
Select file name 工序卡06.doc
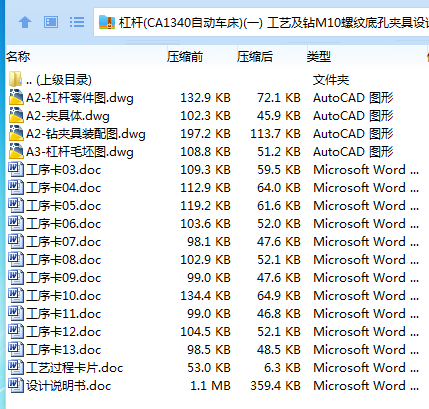63,224
